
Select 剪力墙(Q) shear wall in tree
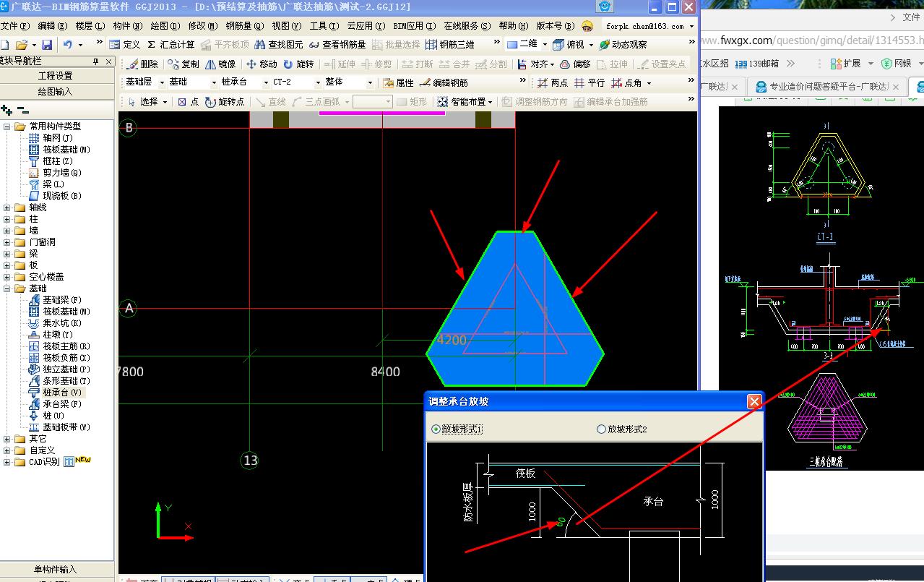(x=55, y=173)
